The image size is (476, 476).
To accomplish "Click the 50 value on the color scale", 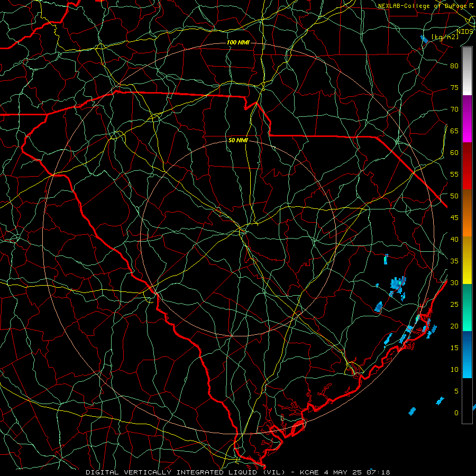I will click(454, 196).
